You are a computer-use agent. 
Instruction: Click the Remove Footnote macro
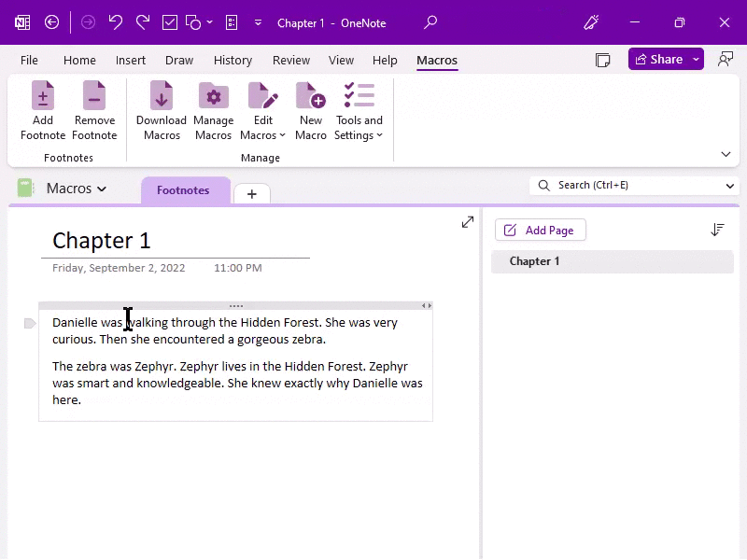coord(94,110)
